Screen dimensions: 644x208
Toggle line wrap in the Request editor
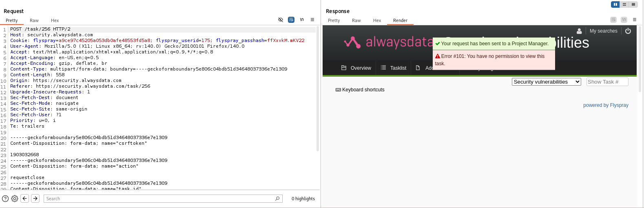coord(291,20)
